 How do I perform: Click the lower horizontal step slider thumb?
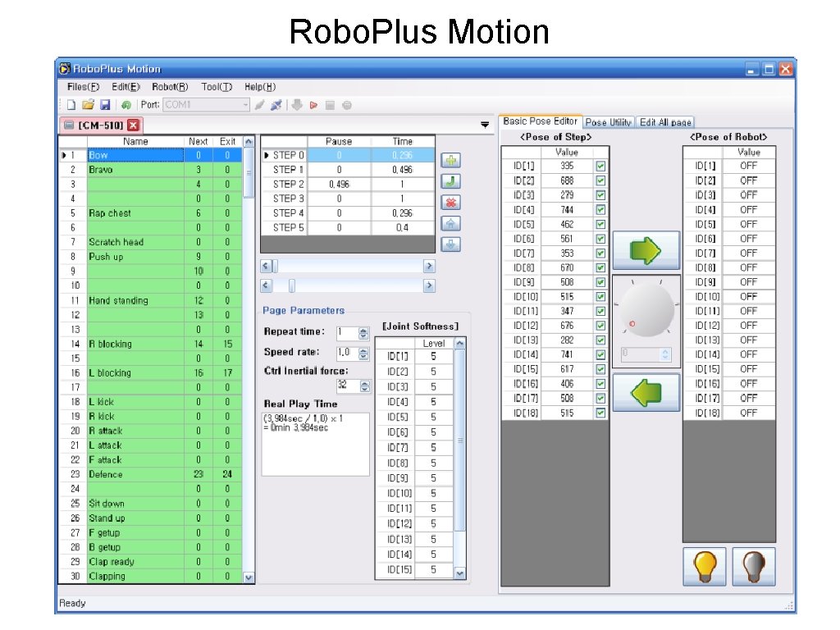(x=292, y=285)
